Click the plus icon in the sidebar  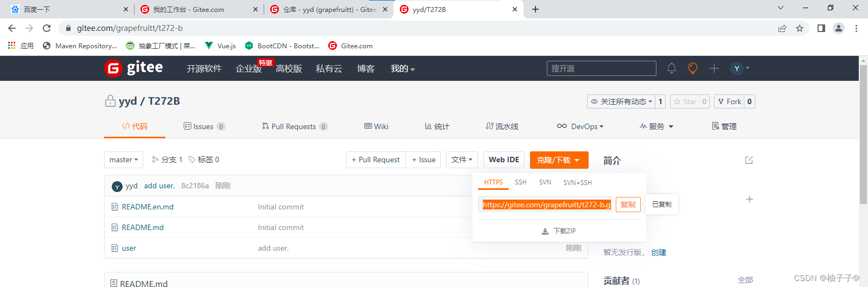coord(749,199)
